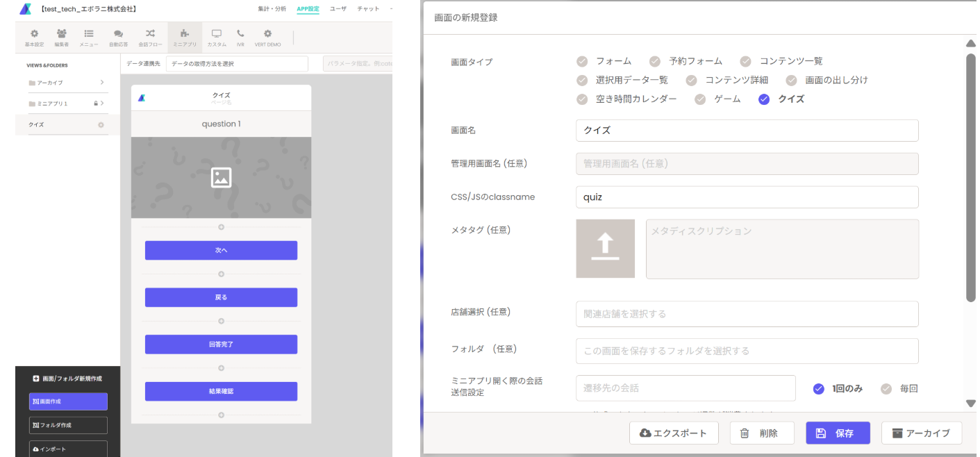
Task: Click the 保存 save button
Action: 838,433
